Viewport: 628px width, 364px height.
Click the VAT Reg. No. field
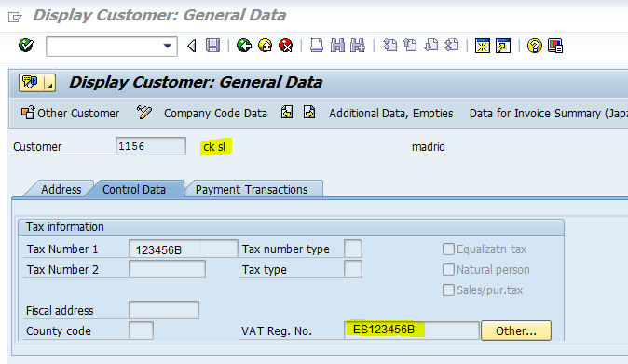412,330
